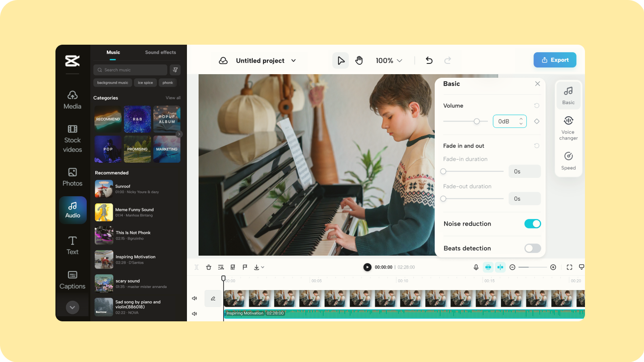Choose the pointer select tool
644x362 pixels.
[341, 60]
